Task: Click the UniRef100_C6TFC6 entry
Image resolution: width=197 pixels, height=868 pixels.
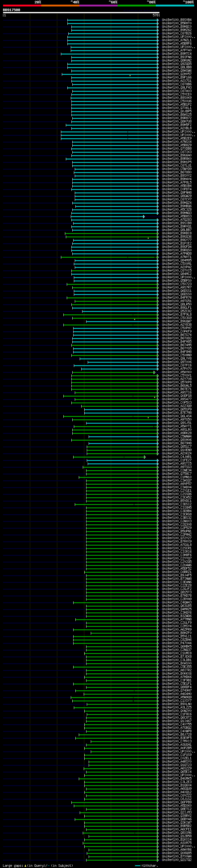Action: pyautogui.click(x=177, y=365)
